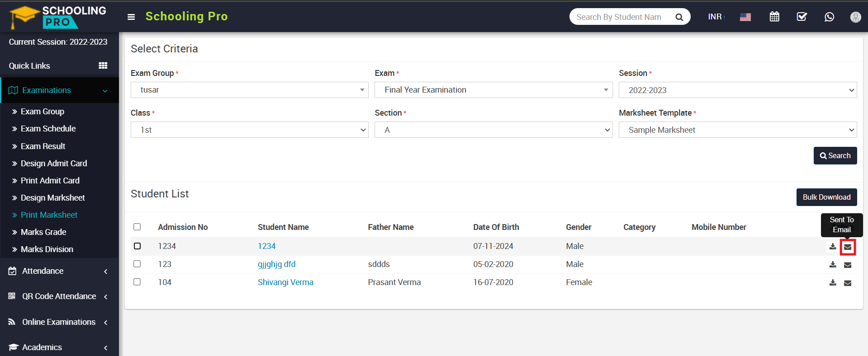This screenshot has width=868, height=356.
Task: Open Exam Group in sidebar
Action: pos(43,112)
